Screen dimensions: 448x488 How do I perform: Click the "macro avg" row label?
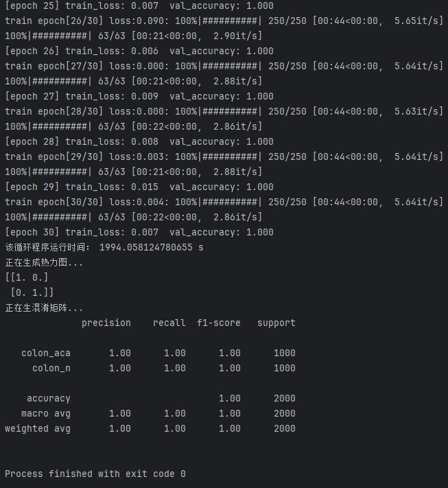pyautogui.click(x=45, y=413)
